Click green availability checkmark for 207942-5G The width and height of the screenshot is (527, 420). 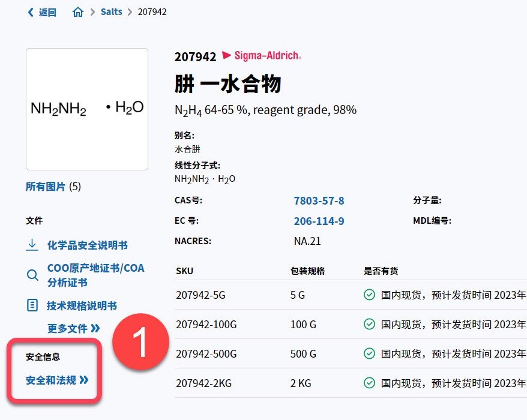click(369, 295)
